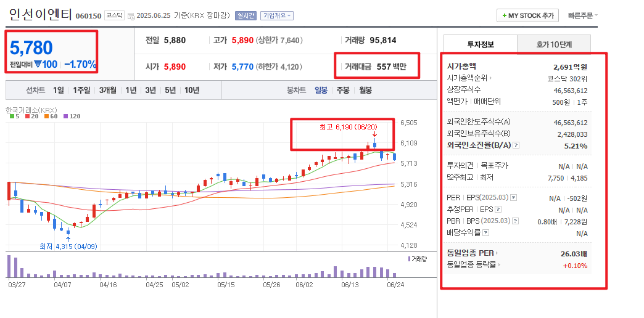
Task: Click the green 5-day moving average legend
Action: (x=14, y=116)
